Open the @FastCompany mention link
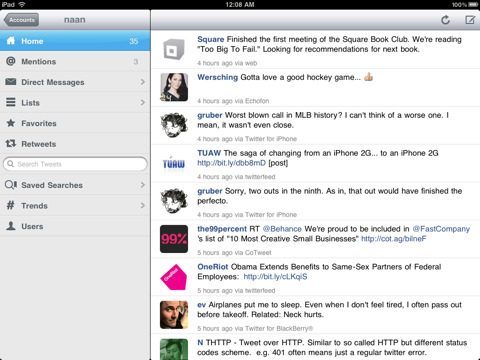480x360 pixels. [441, 229]
